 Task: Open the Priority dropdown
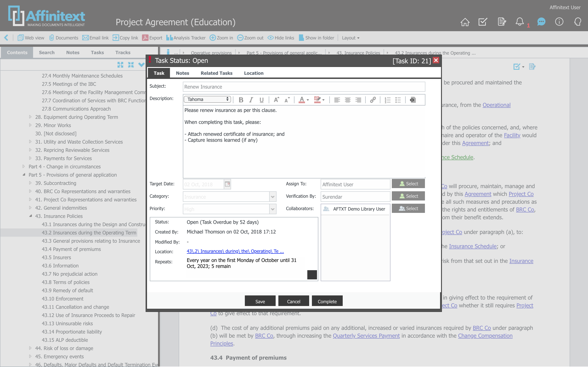(273, 209)
